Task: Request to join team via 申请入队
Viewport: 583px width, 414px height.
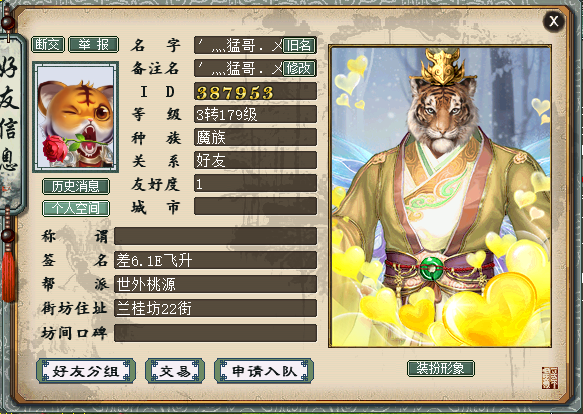Action: [264, 371]
